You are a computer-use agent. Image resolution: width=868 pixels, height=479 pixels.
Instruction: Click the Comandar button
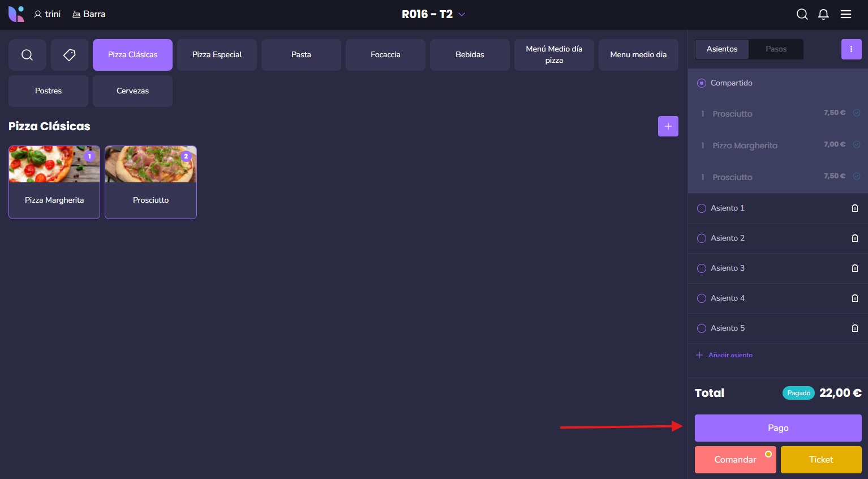point(734,460)
